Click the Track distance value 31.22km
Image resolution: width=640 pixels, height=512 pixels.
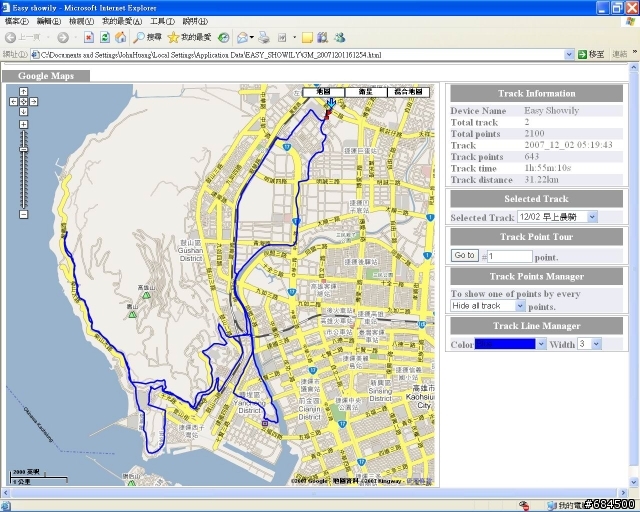pos(542,180)
